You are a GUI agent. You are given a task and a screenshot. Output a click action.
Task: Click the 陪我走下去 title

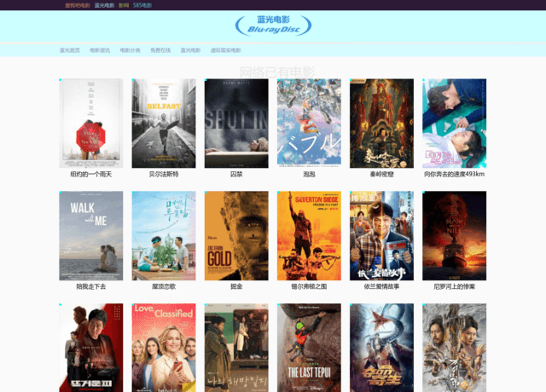click(91, 286)
